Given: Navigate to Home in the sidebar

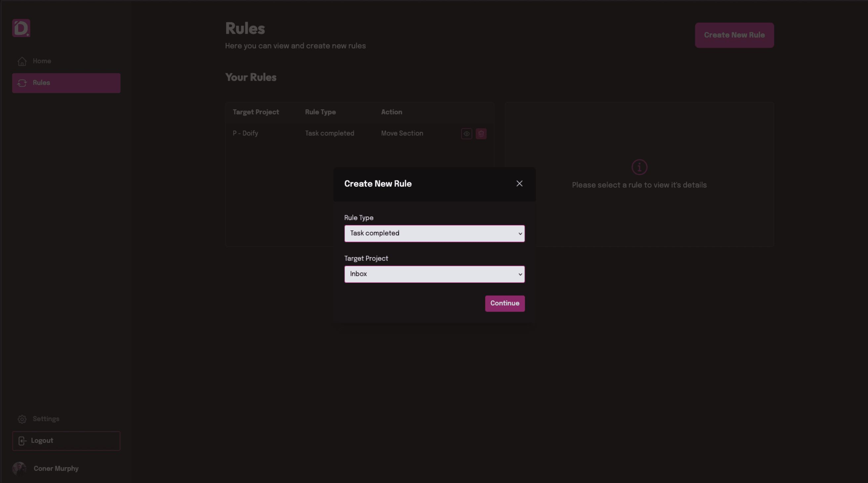Looking at the screenshot, I should tap(42, 61).
